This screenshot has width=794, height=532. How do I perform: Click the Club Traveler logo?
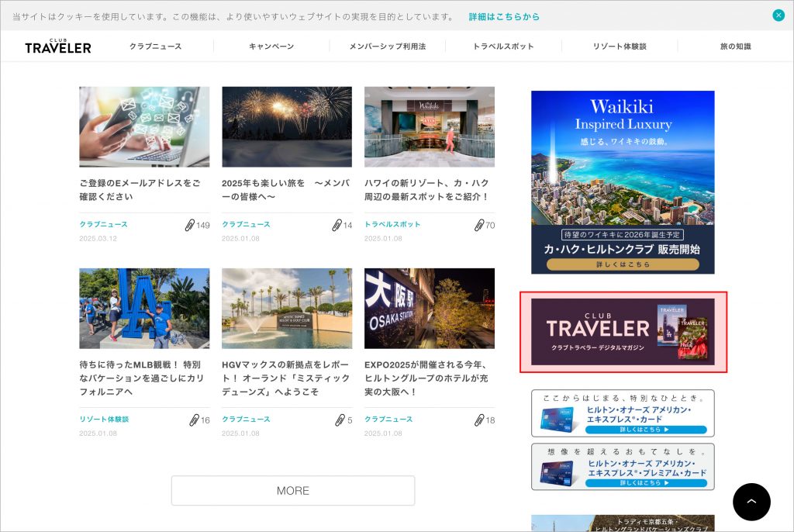coord(58,47)
